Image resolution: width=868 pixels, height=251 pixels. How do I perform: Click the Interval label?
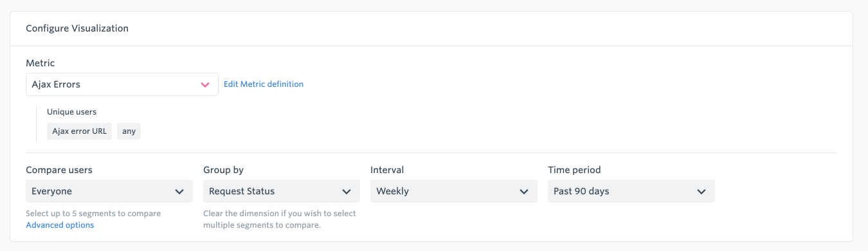[x=387, y=170]
